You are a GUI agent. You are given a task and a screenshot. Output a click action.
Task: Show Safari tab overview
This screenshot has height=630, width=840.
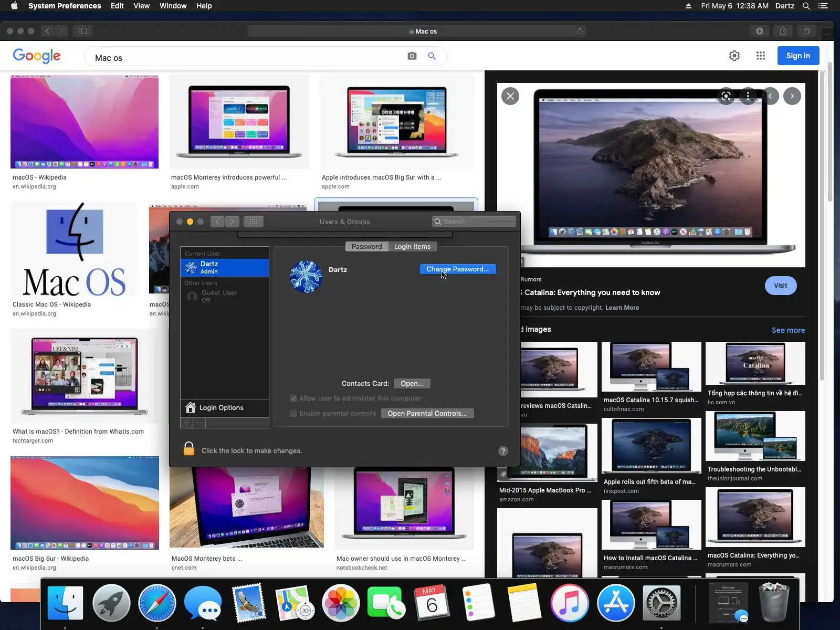[807, 31]
